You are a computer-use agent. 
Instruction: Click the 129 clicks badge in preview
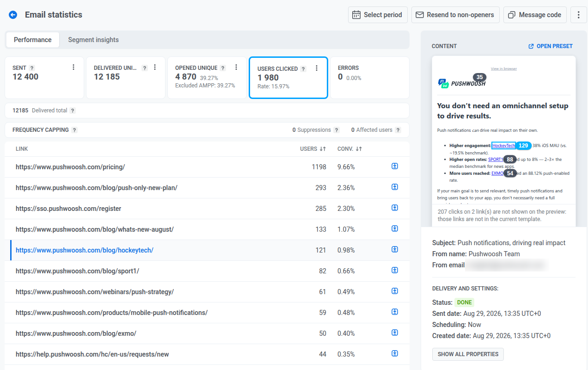click(x=523, y=145)
